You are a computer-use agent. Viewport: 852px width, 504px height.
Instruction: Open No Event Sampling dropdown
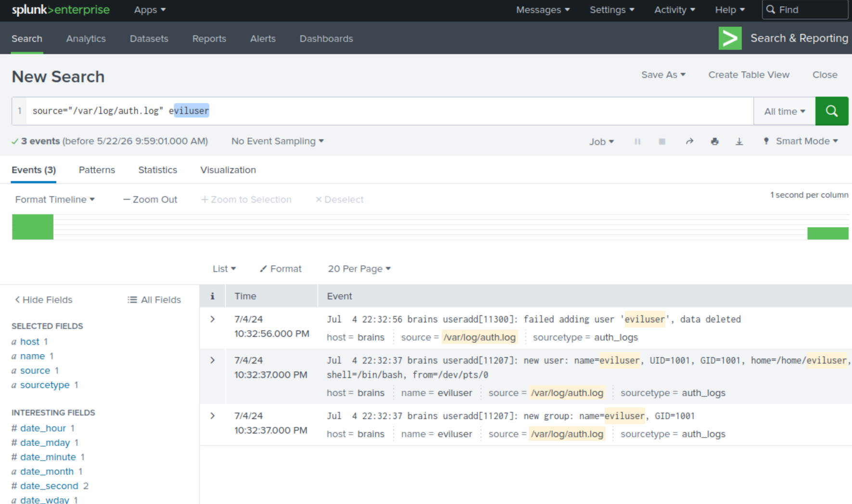277,141
